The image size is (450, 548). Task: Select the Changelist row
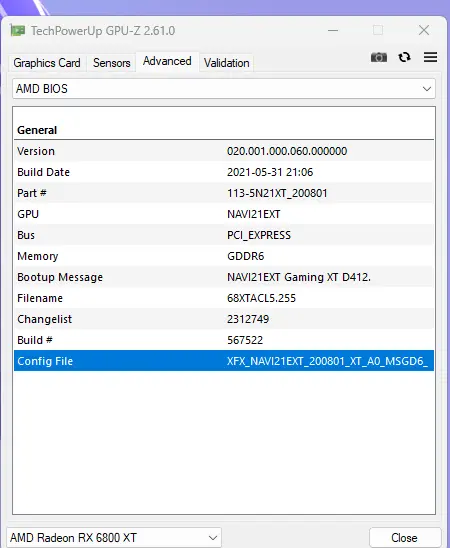click(224, 319)
